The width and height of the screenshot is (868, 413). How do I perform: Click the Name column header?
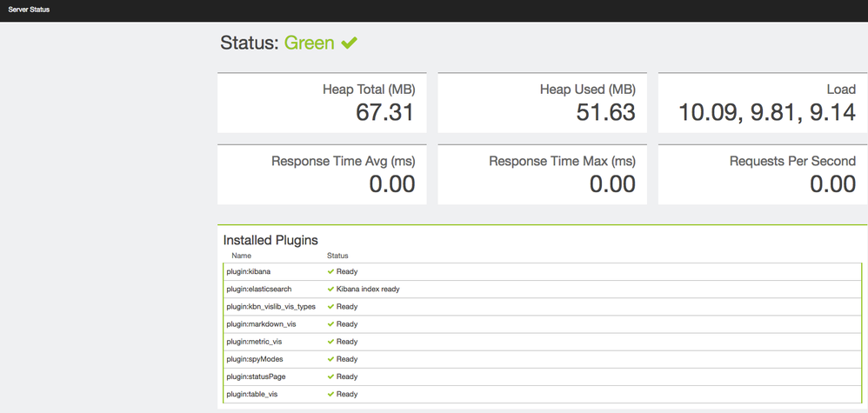point(241,256)
